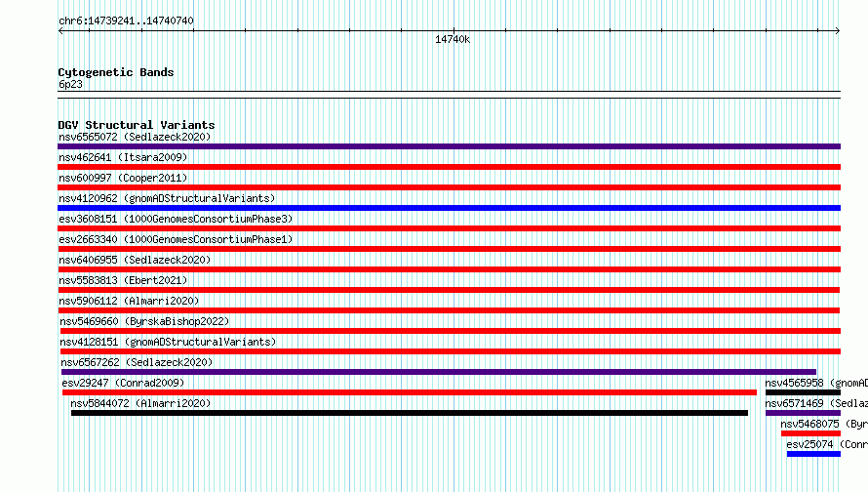Open nsv5583813 (Ebert2021) variant label
868x492 pixels.
(123, 280)
